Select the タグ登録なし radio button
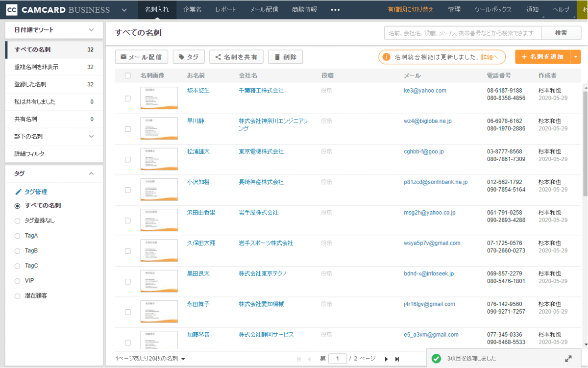588x368 pixels. coord(18,221)
